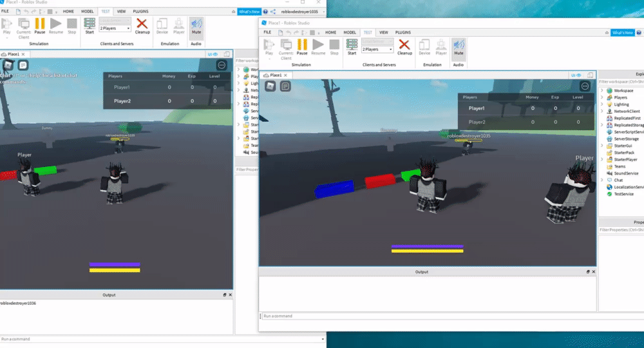Image resolution: width=644 pixels, height=348 pixels.
Task: Switch to PLUGINS tab in front window
Action: [x=403, y=32]
